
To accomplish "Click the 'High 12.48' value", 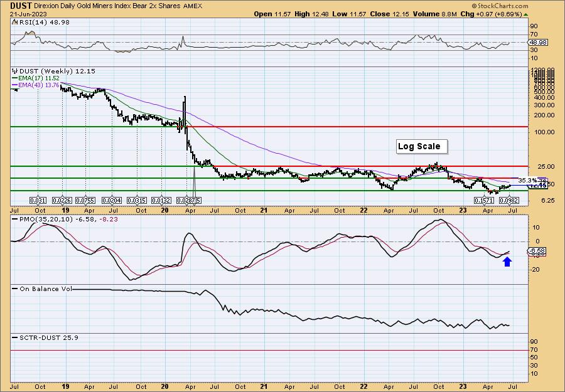I will (310, 14).
